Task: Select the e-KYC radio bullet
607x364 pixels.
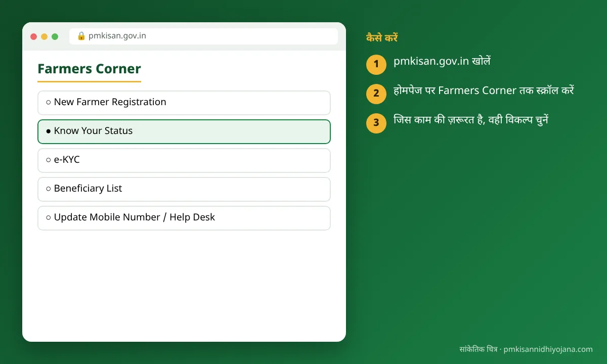Action: click(x=49, y=160)
